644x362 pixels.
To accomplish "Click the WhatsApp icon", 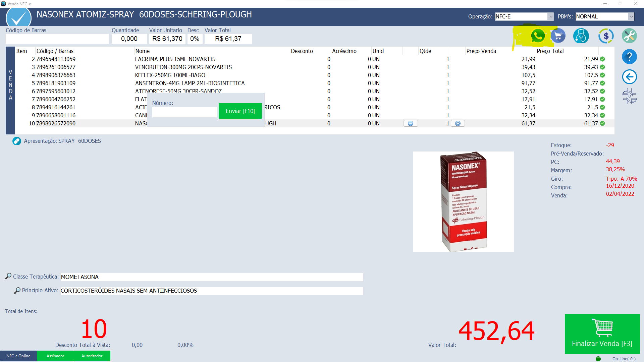I will (538, 36).
